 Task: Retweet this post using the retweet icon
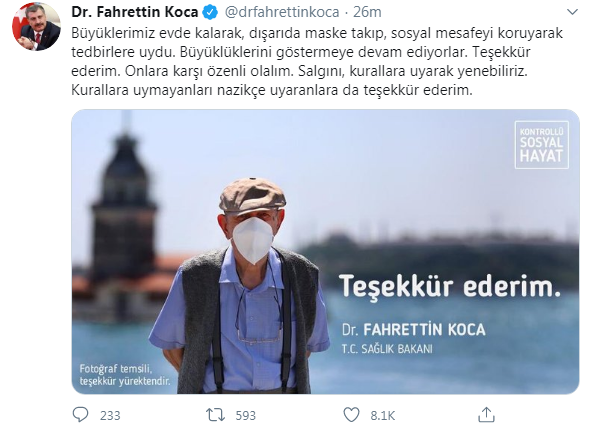pyautogui.click(x=215, y=415)
